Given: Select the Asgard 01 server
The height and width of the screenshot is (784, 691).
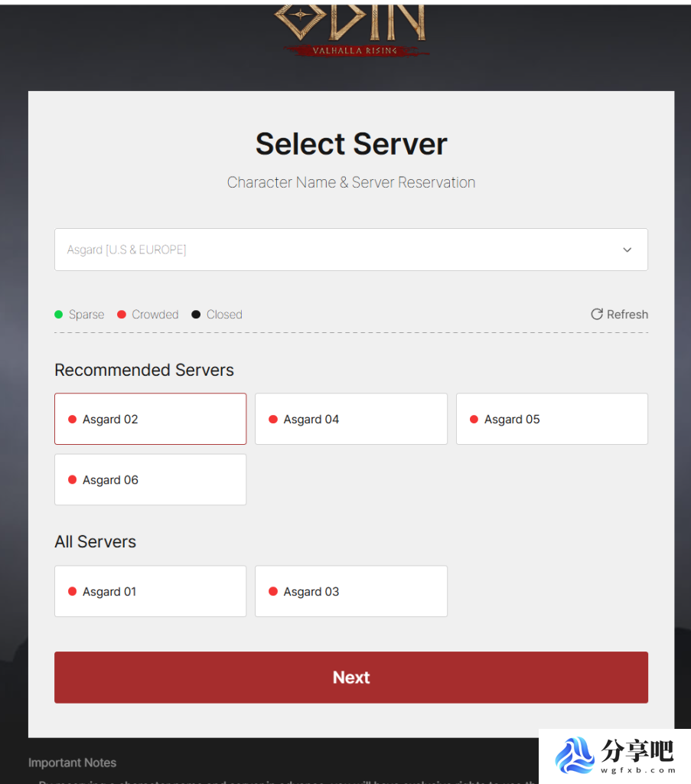Looking at the screenshot, I should coord(151,591).
